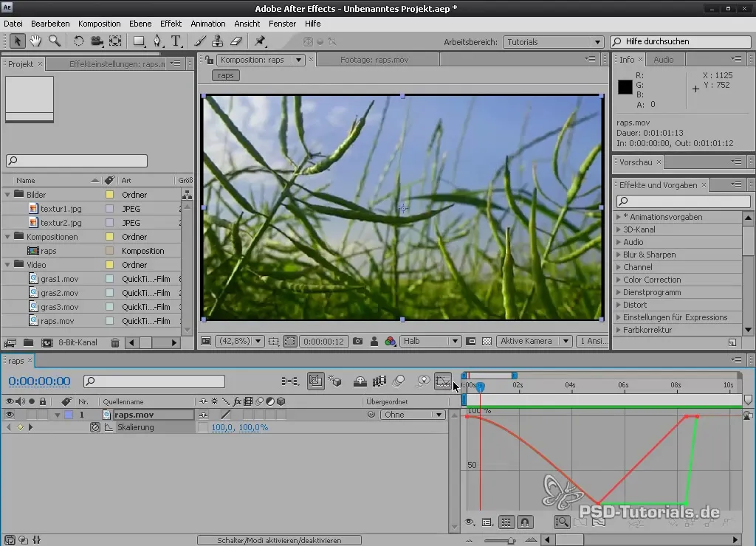Click the black color swatch in Info panel
The image size is (756, 546).
point(625,87)
